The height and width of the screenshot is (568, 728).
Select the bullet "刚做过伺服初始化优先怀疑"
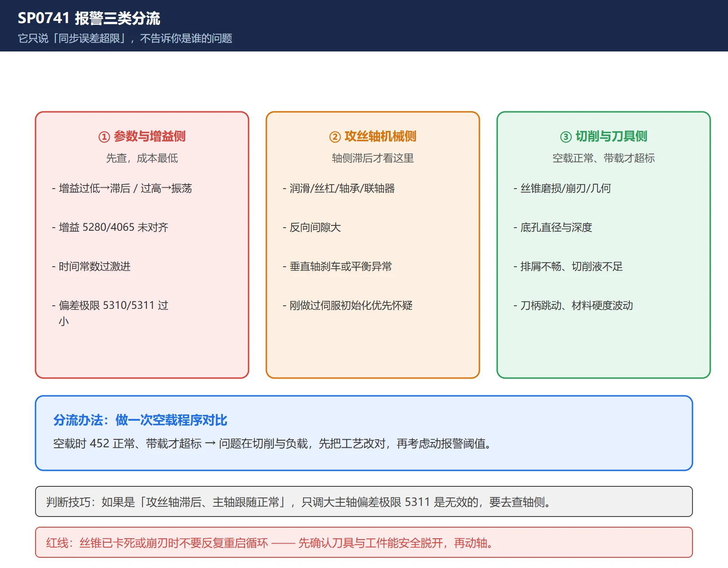click(x=348, y=306)
